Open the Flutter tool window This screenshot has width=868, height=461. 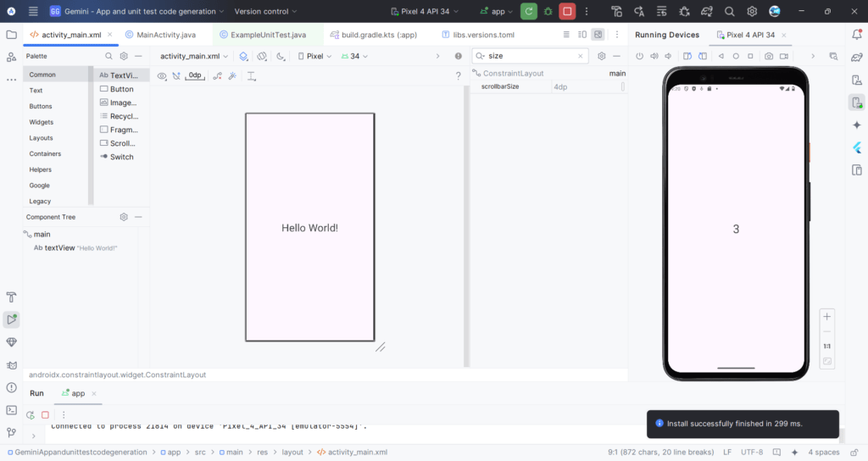[x=857, y=147]
